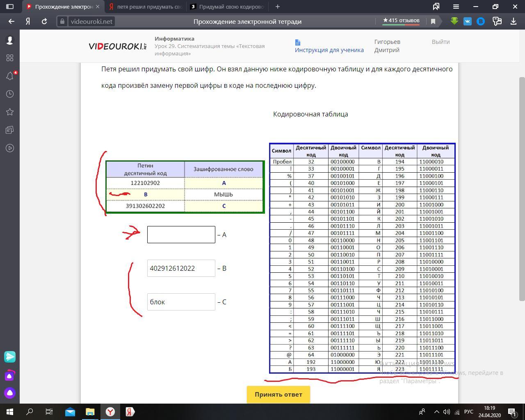Click 'Петин десятичный код' column header
Image resolution: width=525 pixels, height=420 pixels.
(145, 169)
